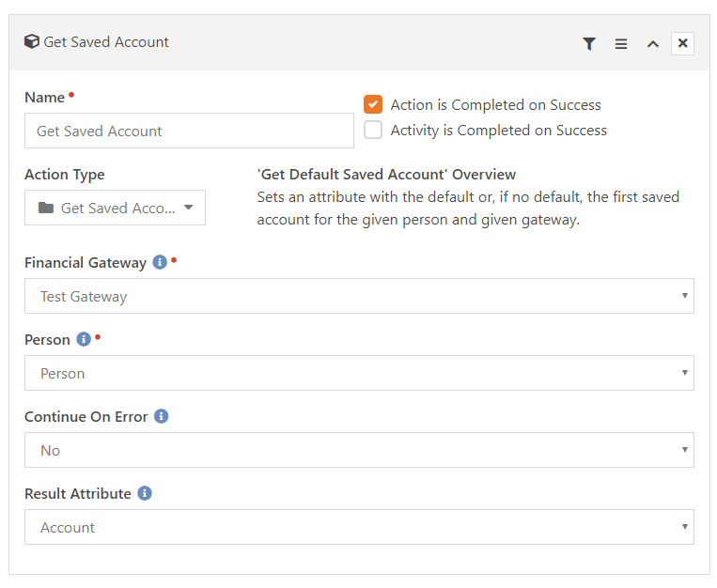
Task: Click the filter funnel icon in header
Action: [x=589, y=43]
